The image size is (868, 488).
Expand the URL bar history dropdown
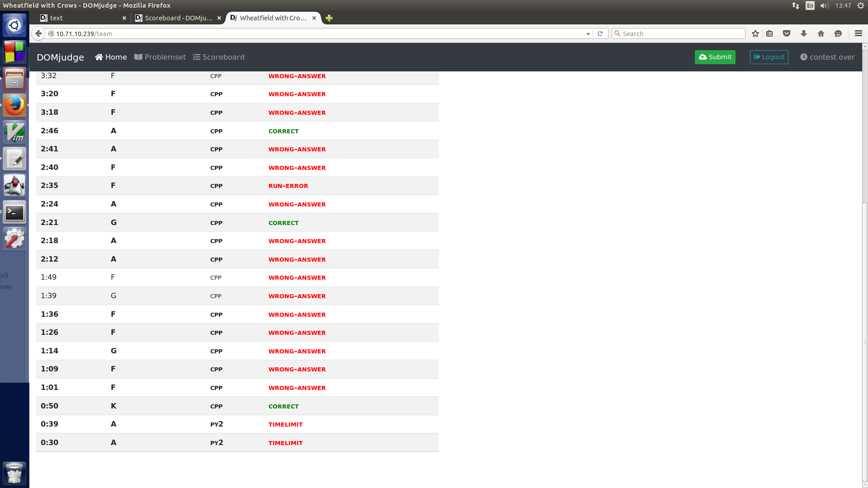coord(588,34)
